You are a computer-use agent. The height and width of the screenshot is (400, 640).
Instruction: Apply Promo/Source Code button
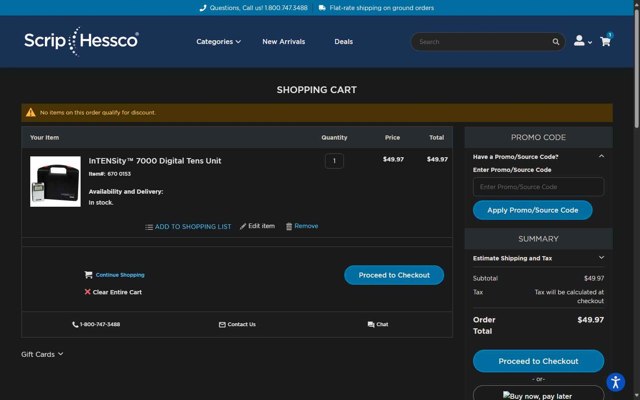pyautogui.click(x=533, y=210)
